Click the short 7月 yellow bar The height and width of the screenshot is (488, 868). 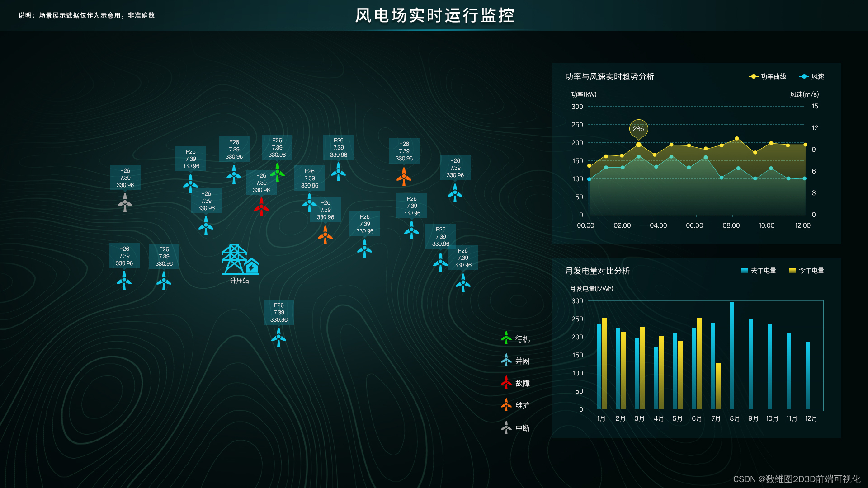(x=718, y=386)
